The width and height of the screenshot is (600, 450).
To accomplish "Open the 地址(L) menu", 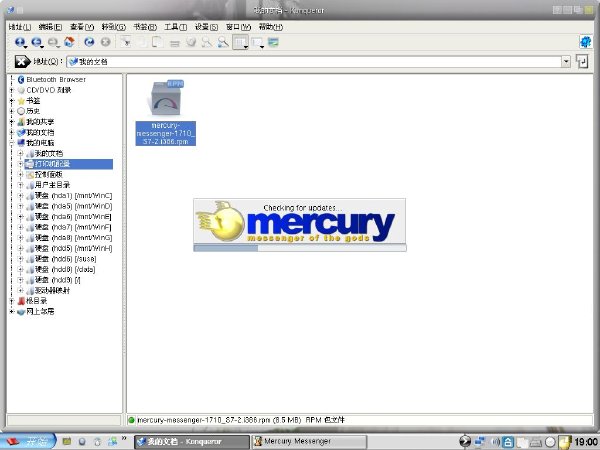I will 20,27.
